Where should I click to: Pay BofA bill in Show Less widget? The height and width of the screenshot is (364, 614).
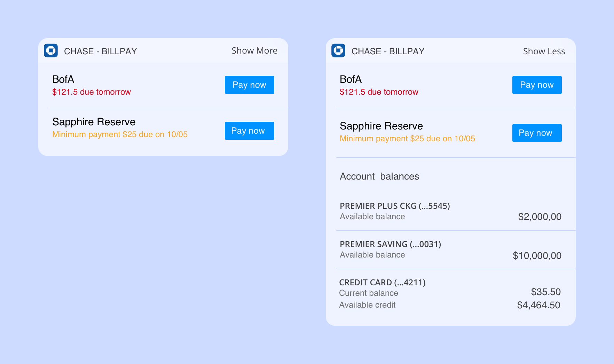(537, 85)
